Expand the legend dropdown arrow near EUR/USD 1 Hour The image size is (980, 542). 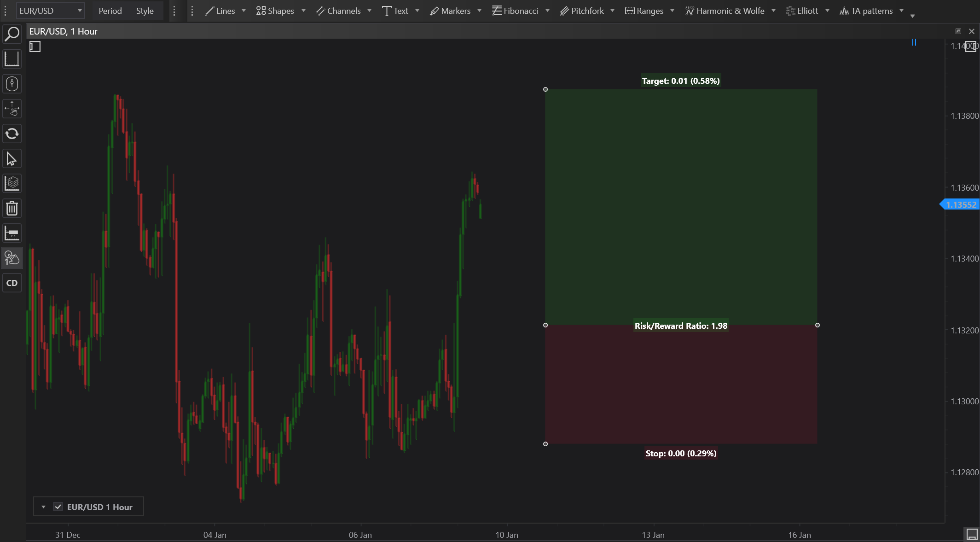click(43, 507)
